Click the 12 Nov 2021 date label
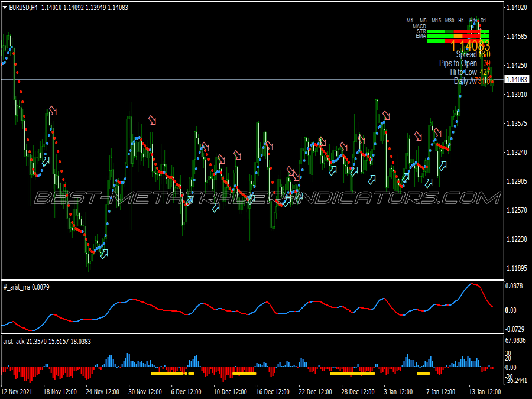The height and width of the screenshot is (399, 532). pyautogui.click(x=17, y=391)
